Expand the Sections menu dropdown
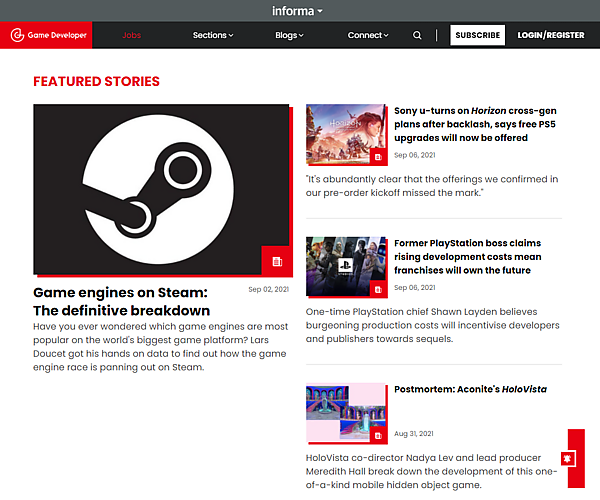600x500 pixels. tap(213, 35)
